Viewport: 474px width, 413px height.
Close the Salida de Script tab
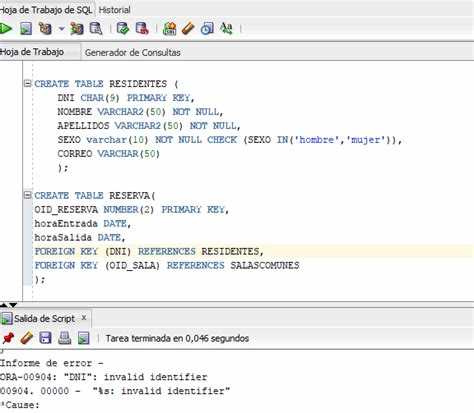(84, 318)
